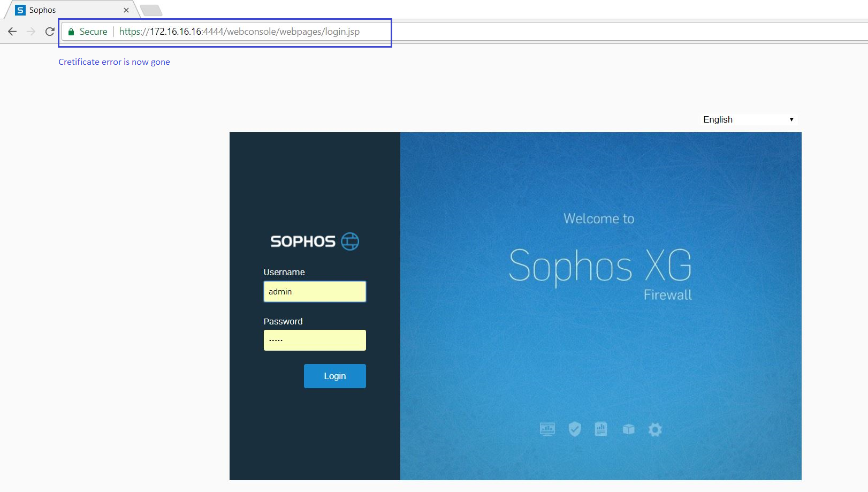Click the browser forward arrow
The height and width of the screenshot is (492, 868).
pos(31,32)
